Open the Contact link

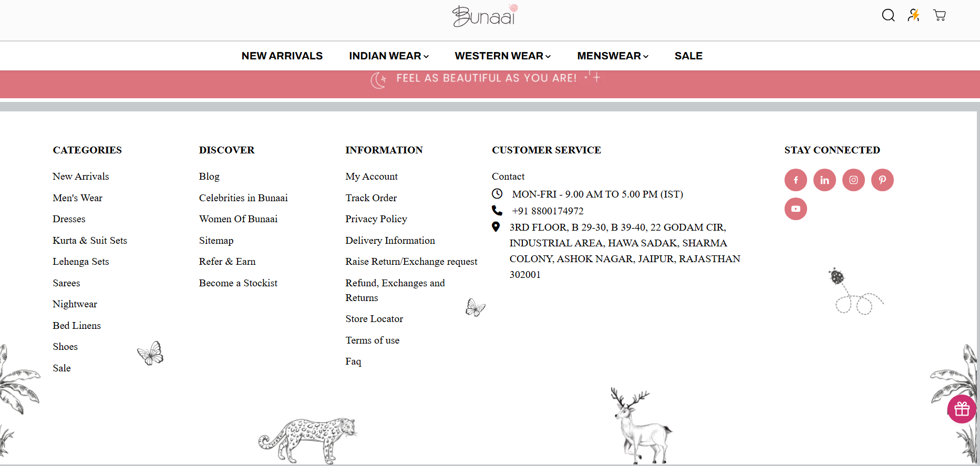pos(508,177)
